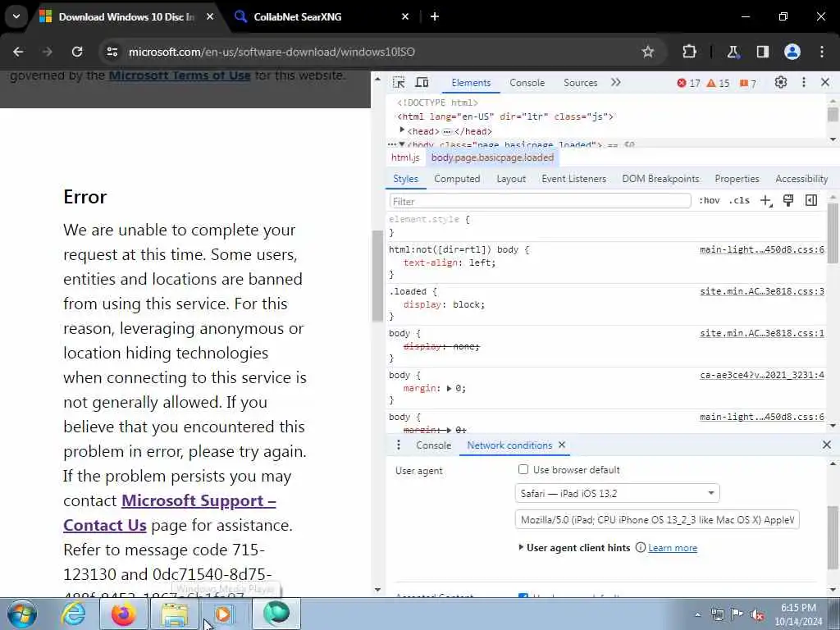Close the DevTools panel
The width and height of the screenshot is (840, 630).
[825, 83]
